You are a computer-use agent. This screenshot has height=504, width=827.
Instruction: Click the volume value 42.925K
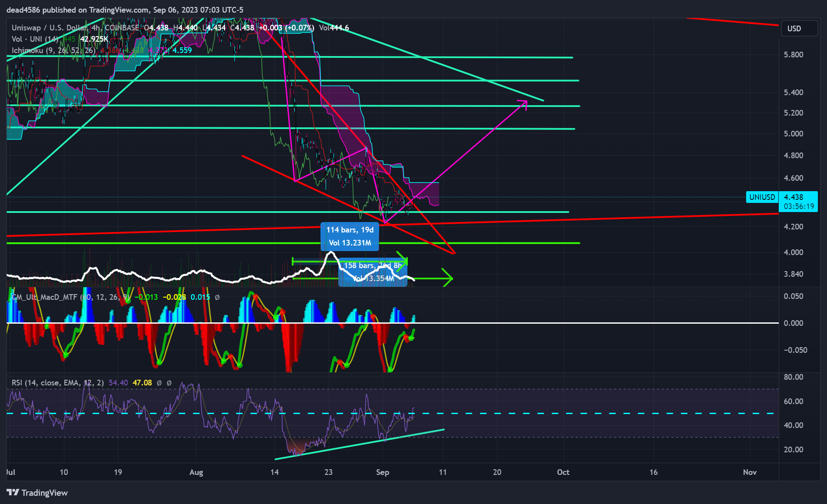94,39
